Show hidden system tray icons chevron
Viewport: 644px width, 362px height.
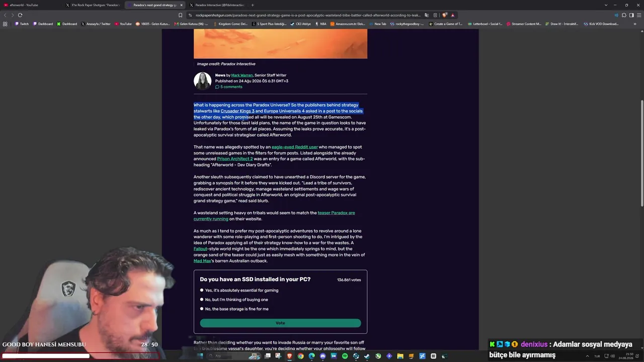coord(587,356)
